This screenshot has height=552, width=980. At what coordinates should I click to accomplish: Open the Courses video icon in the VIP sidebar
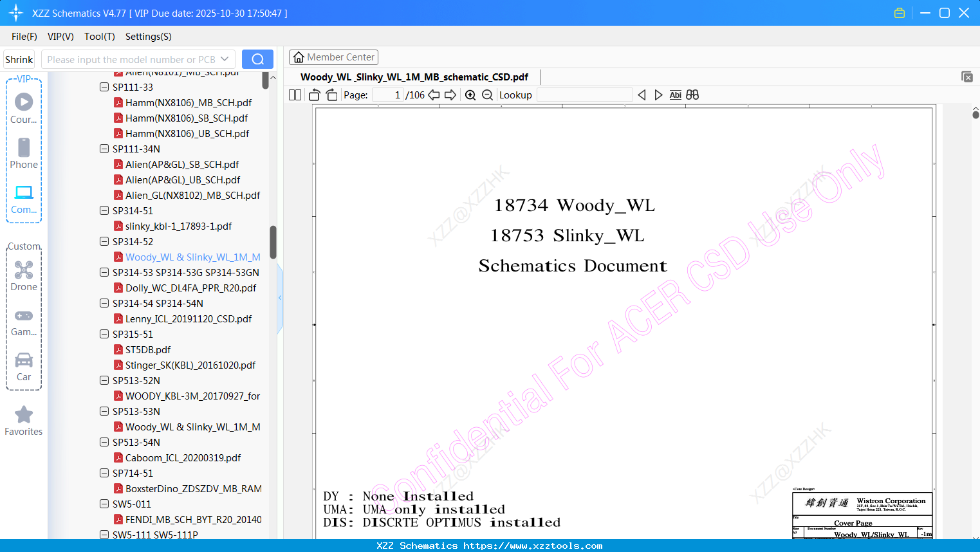[x=24, y=102]
